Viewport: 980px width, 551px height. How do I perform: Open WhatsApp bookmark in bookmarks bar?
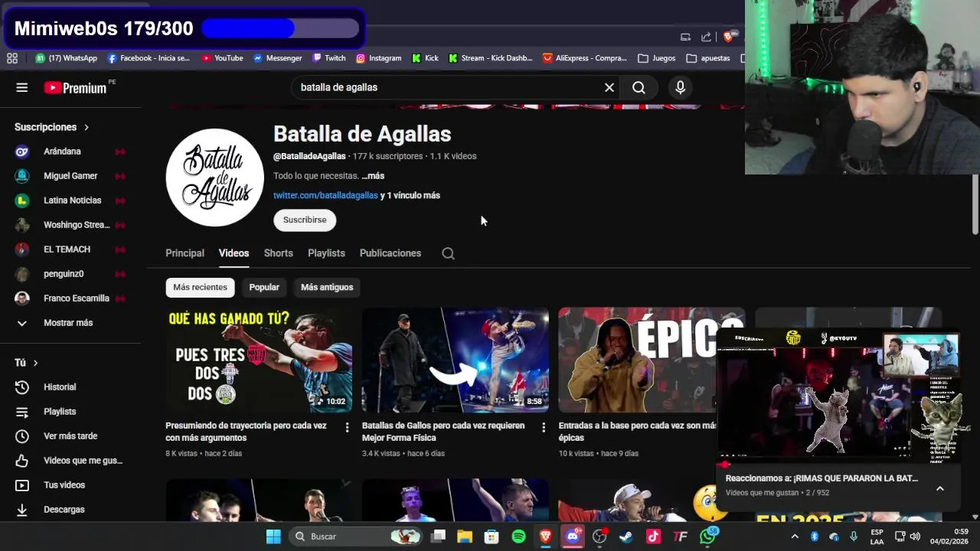[67, 58]
